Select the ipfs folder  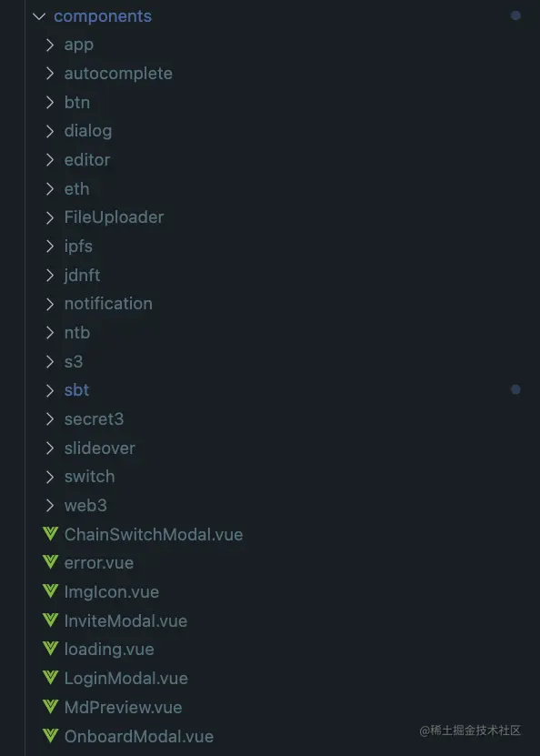(78, 246)
